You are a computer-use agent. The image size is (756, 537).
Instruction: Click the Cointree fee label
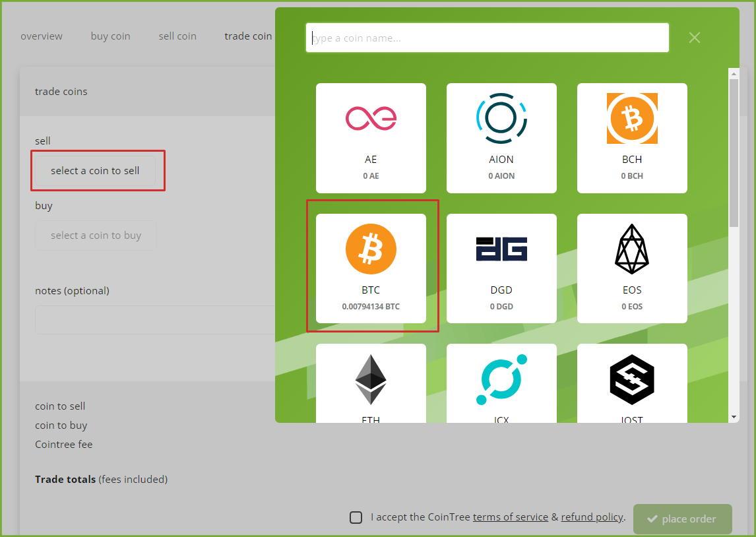pyautogui.click(x=63, y=445)
